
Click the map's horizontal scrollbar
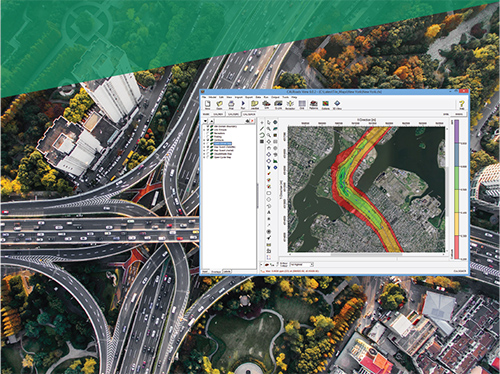(367, 255)
